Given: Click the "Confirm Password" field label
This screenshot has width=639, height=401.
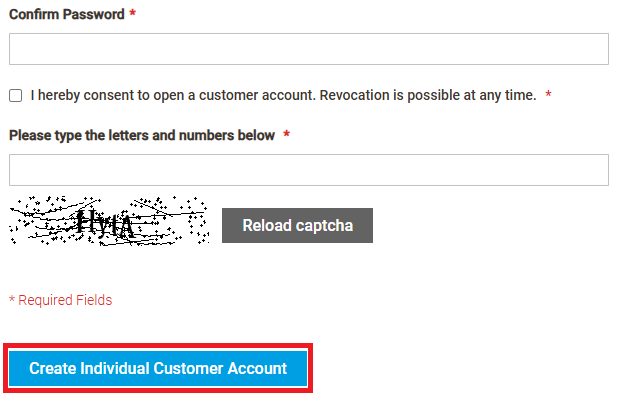Looking at the screenshot, I should pyautogui.click(x=66, y=15).
